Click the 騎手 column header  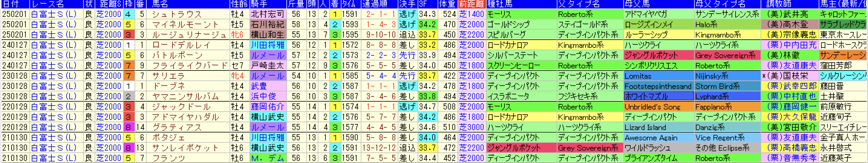click(259, 4)
